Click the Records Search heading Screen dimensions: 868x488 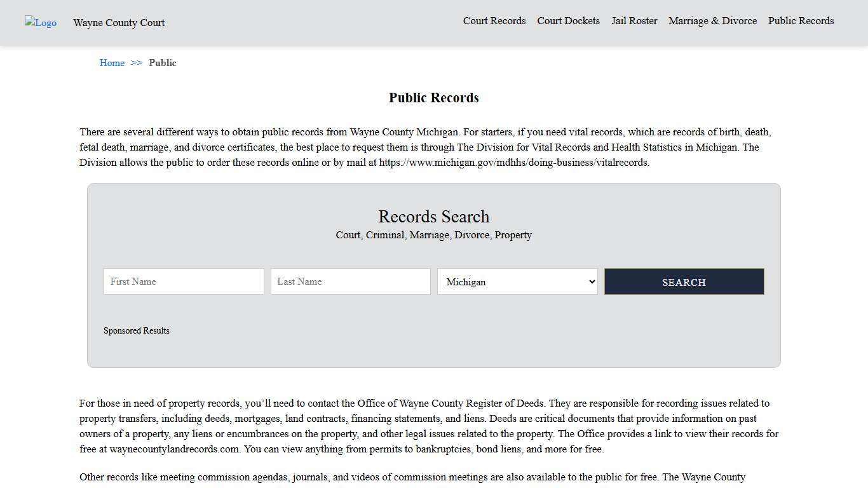(433, 217)
